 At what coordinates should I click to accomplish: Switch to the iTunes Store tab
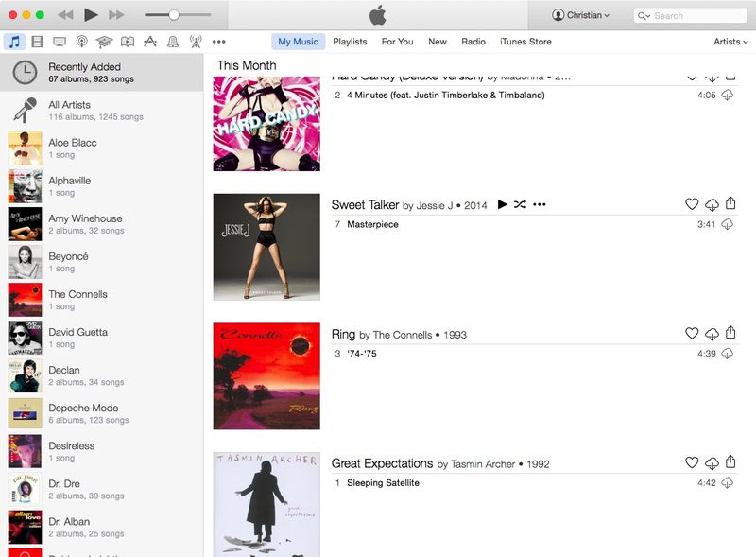point(525,42)
